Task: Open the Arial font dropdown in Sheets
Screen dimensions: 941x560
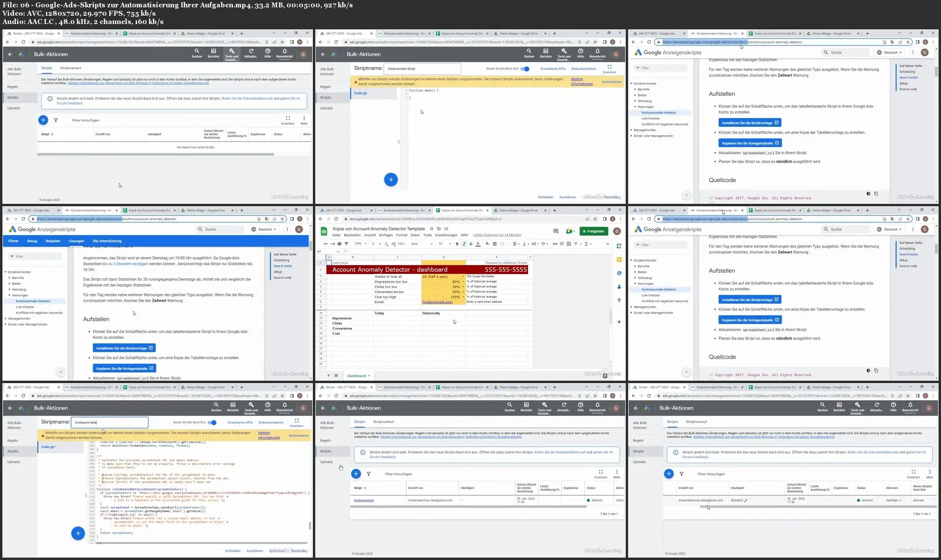Action: click(422, 243)
